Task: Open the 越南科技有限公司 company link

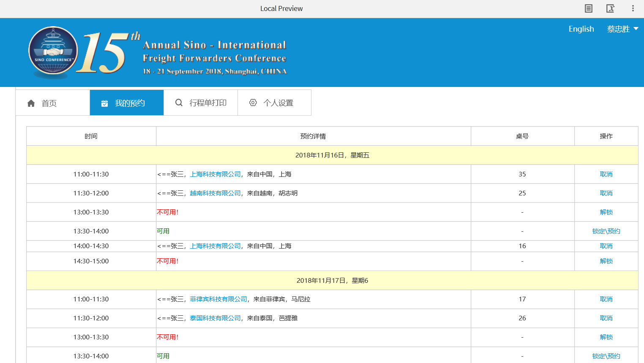Action: point(215,193)
